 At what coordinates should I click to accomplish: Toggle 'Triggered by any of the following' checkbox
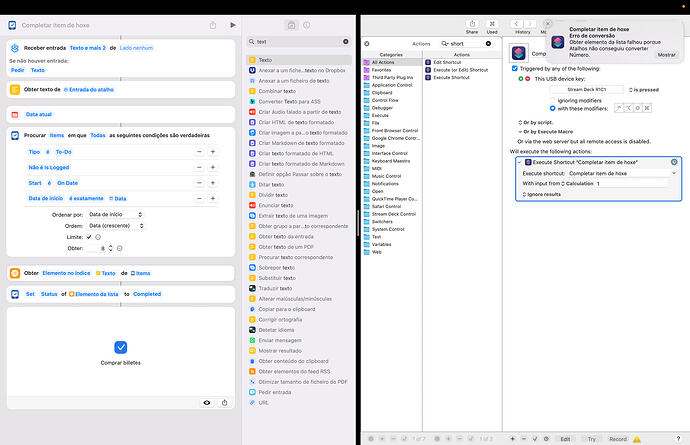click(x=515, y=69)
